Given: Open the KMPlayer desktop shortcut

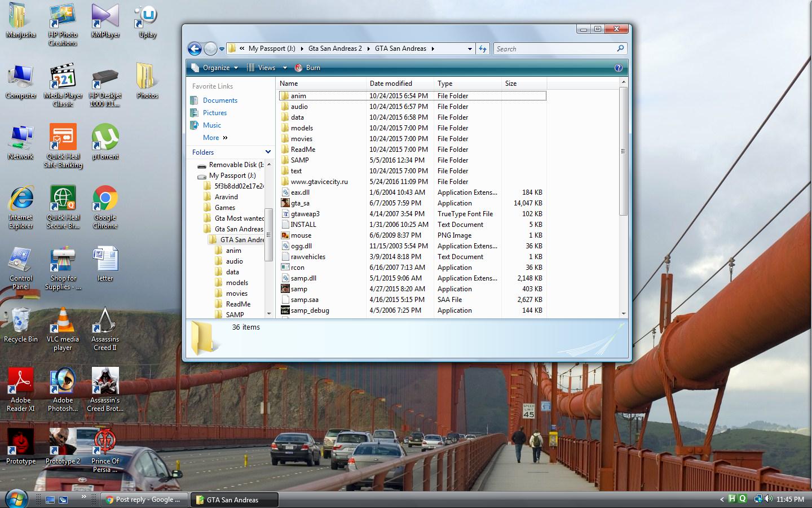Looking at the screenshot, I should point(105,21).
